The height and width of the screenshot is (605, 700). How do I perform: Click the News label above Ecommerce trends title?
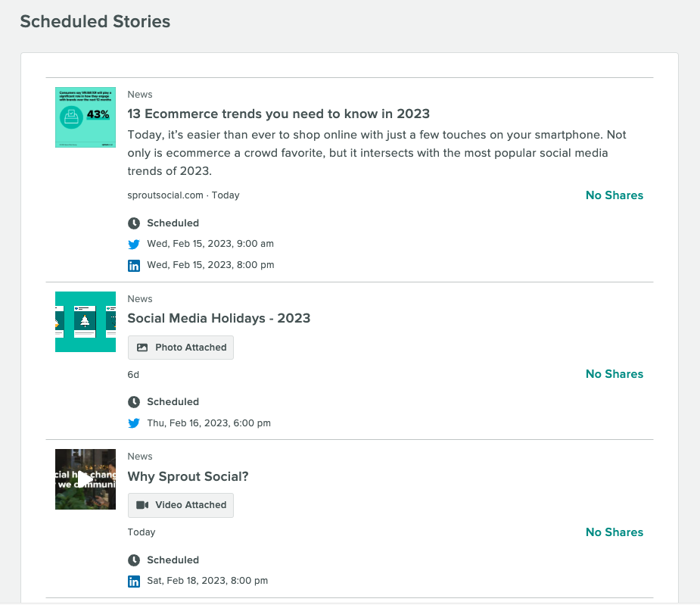click(x=140, y=95)
